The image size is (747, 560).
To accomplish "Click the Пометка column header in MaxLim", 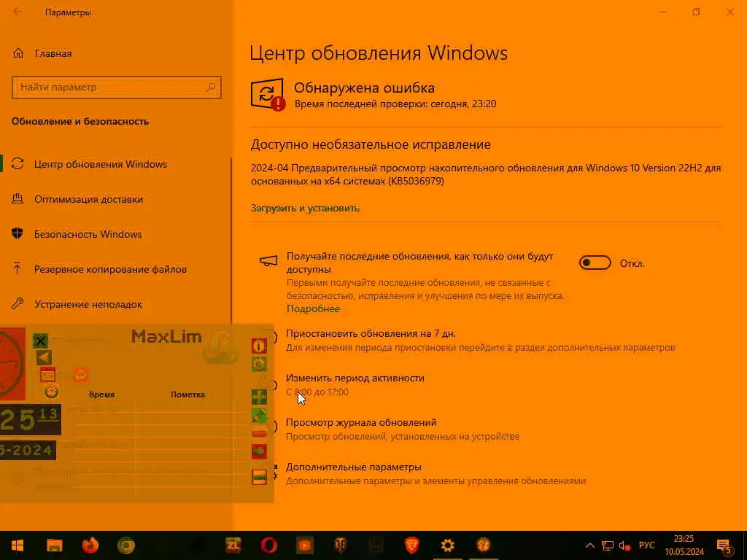I will click(x=187, y=394).
